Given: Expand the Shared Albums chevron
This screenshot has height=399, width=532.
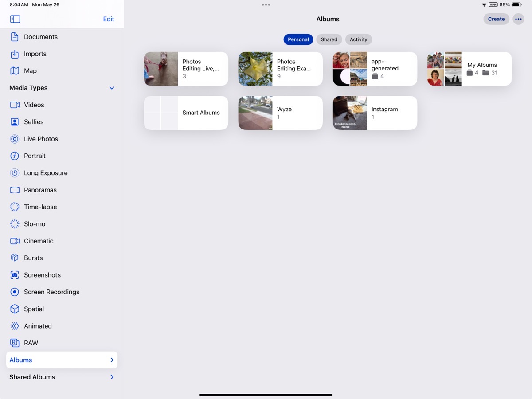Looking at the screenshot, I should click(x=112, y=377).
